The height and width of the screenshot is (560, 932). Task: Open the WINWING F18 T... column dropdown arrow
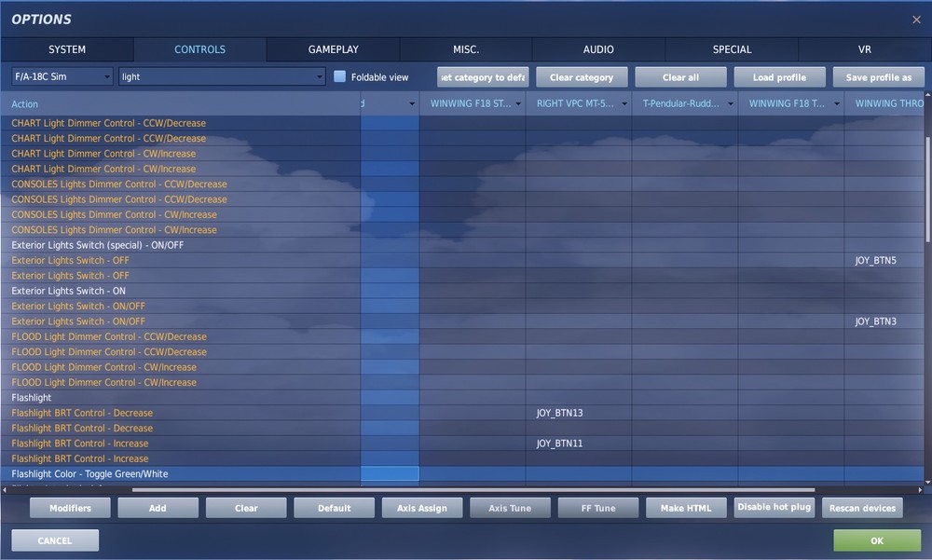[837, 104]
